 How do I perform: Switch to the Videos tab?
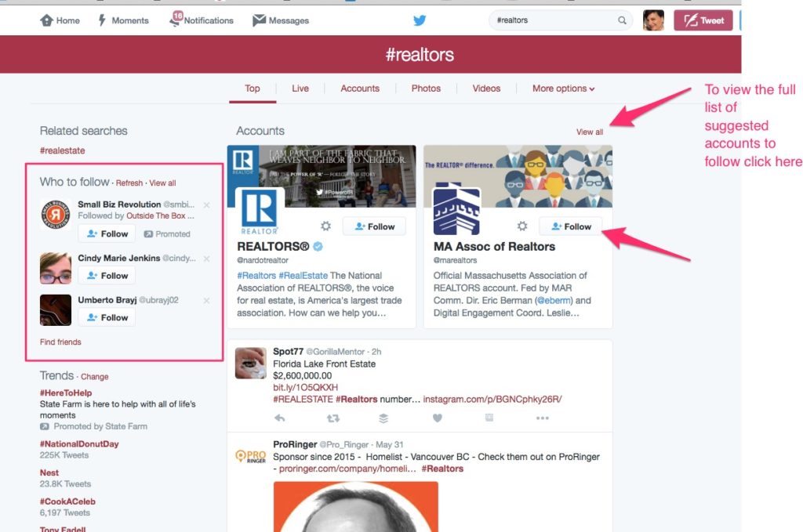pos(486,89)
